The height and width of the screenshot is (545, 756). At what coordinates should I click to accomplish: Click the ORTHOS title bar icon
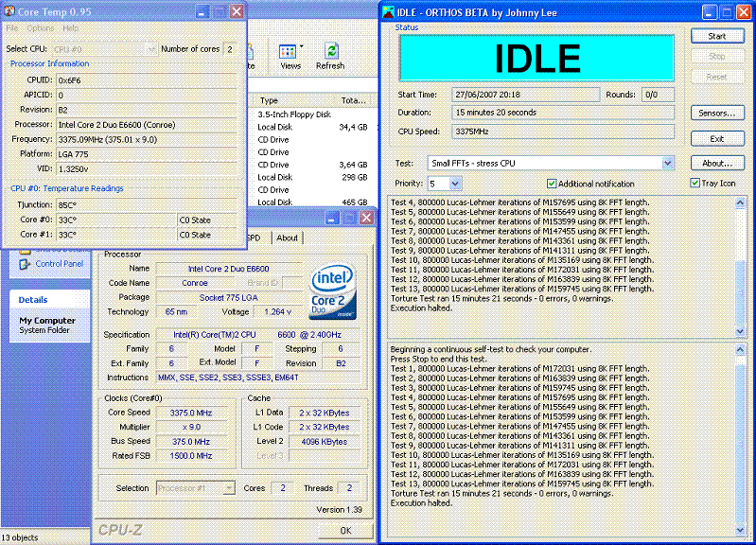[x=388, y=12]
